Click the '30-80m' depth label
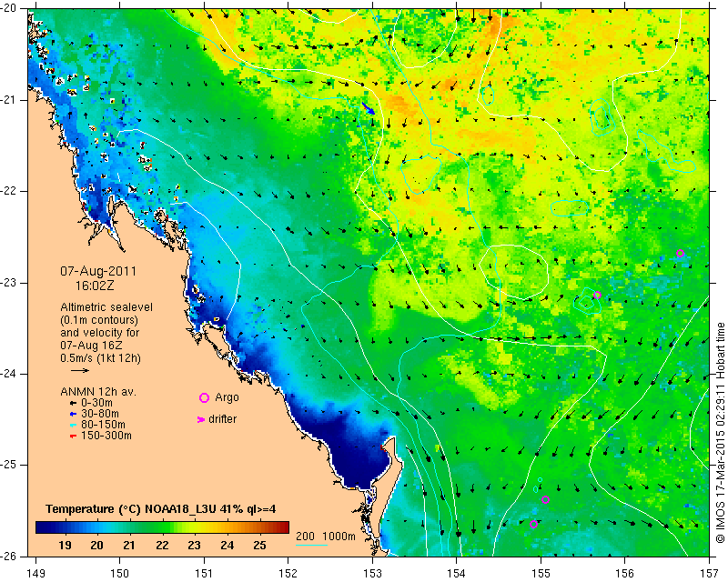 point(100,414)
